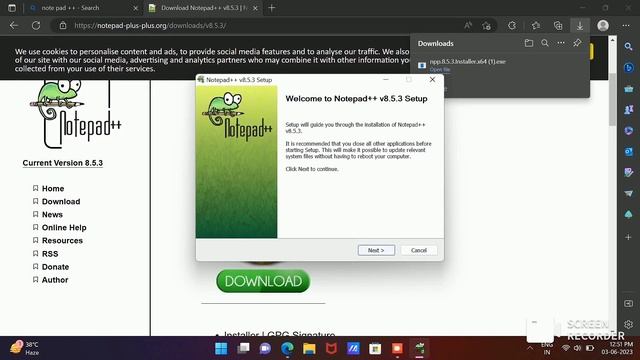Open File Explorer from taskbar
Image resolution: width=640 pixels, height=360 pixels.
click(x=309, y=349)
